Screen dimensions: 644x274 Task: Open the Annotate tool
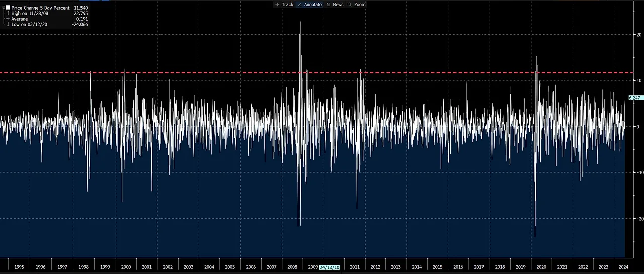click(309, 4)
